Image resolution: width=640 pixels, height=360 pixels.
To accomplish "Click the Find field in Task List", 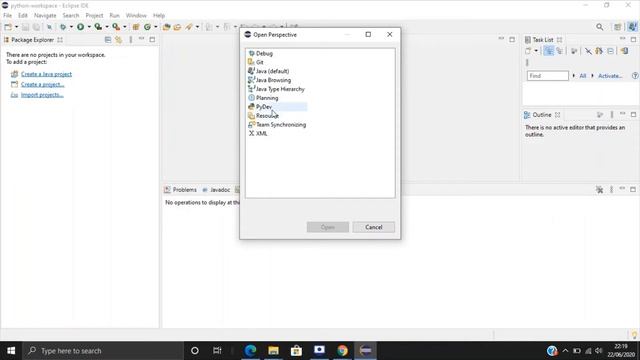I will (x=547, y=76).
